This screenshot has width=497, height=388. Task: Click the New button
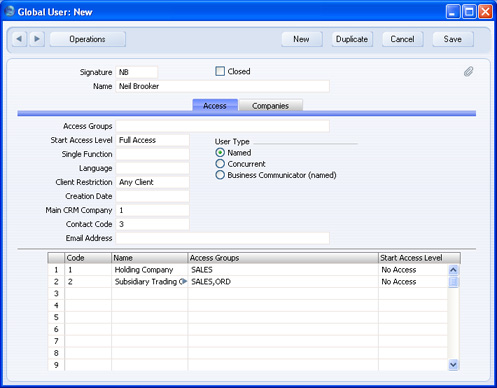tap(302, 39)
